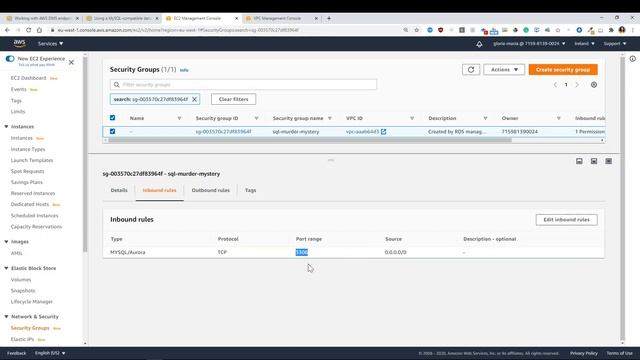This screenshot has width=640, height=360.
Task: Open security group ID sg-003570c27df83964f link
Action: pyautogui.click(x=223, y=132)
